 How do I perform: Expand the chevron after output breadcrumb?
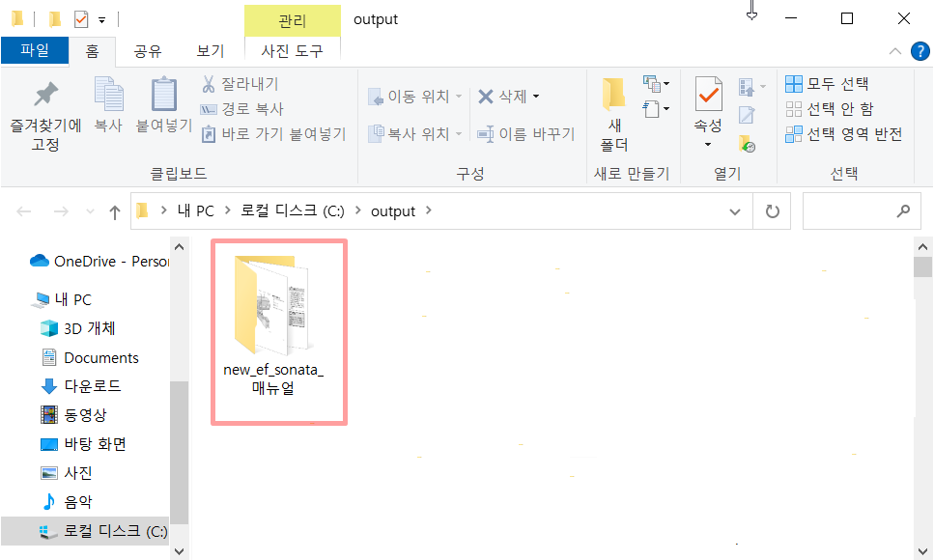tap(429, 210)
